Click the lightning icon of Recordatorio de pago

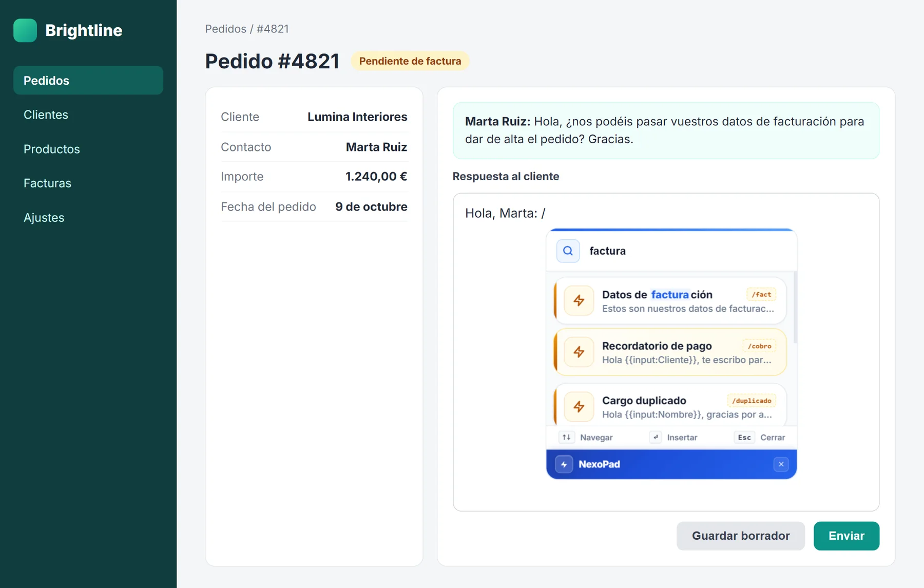point(579,352)
